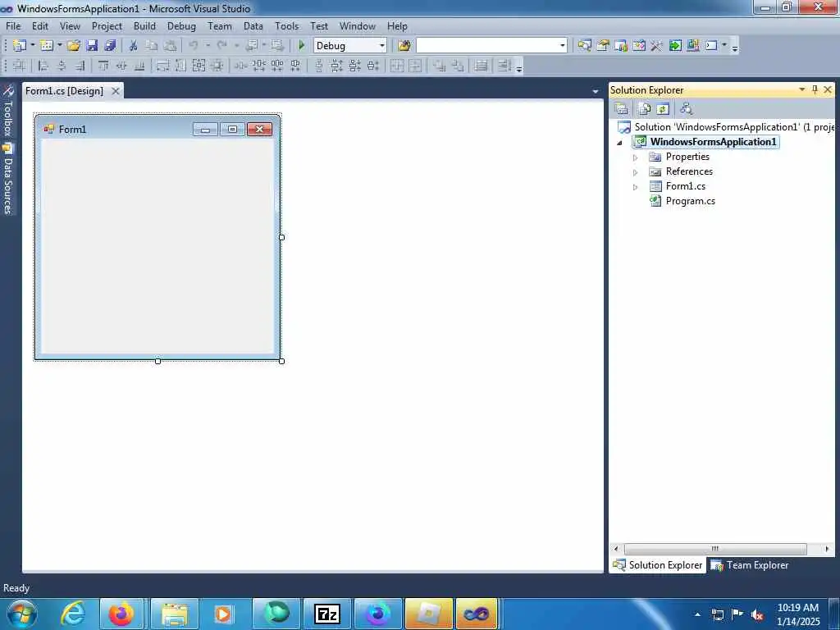Screen dimensions: 840x630
Task: Open Solution Explorer Window Position dropdown arrow
Action: (x=802, y=89)
